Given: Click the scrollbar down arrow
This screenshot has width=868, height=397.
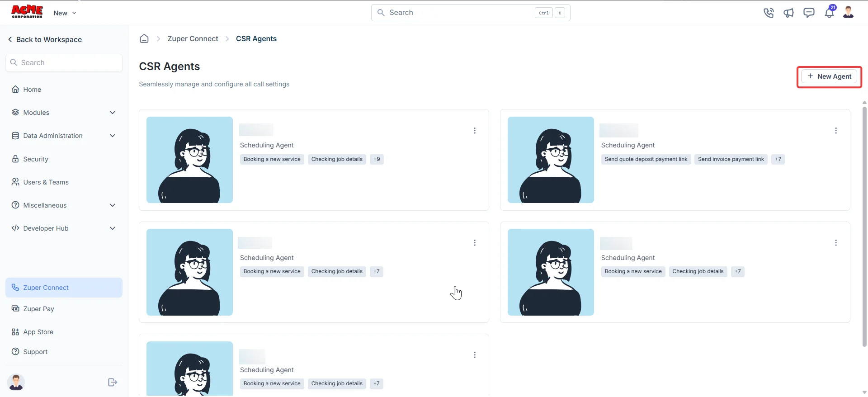Looking at the screenshot, I should (x=864, y=392).
